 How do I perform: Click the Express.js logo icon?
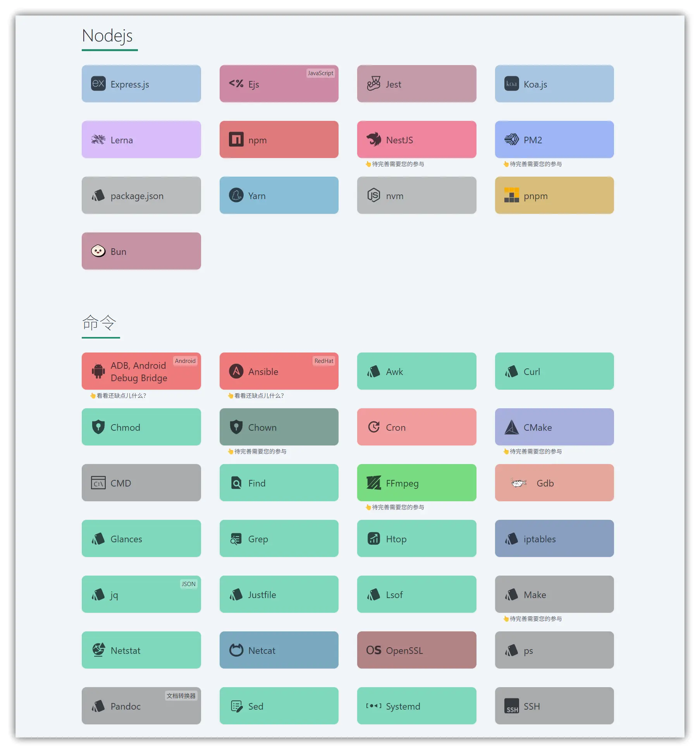(x=98, y=84)
